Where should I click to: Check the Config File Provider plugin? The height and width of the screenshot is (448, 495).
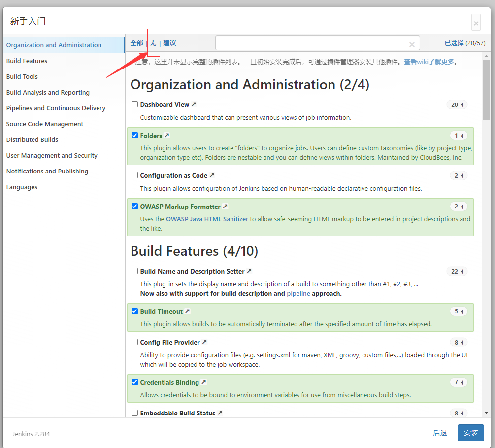point(135,342)
